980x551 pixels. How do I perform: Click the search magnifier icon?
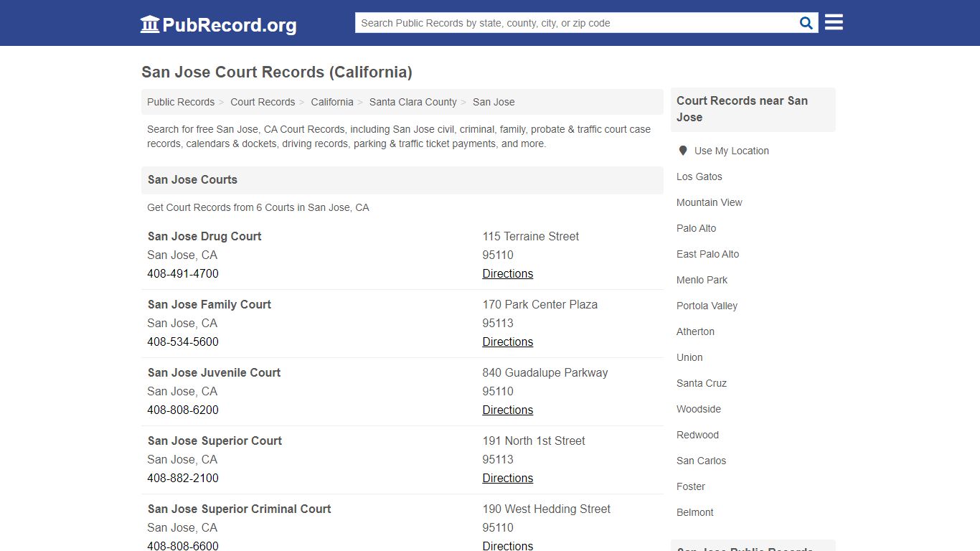(x=806, y=23)
